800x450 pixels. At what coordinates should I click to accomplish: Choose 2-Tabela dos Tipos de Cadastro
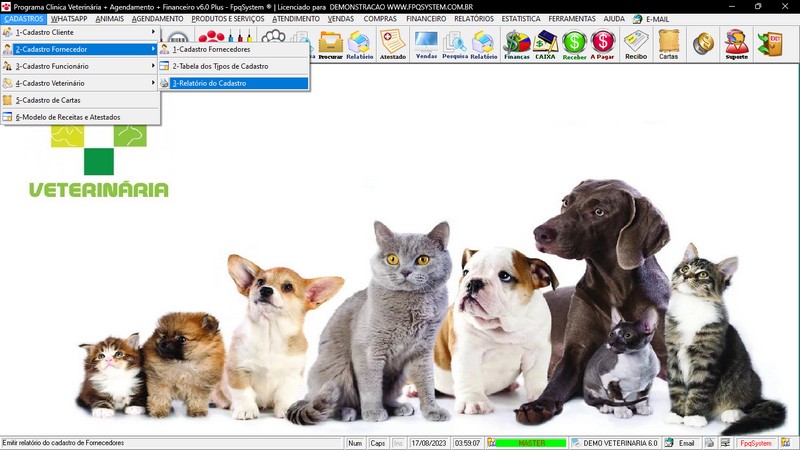234,66
